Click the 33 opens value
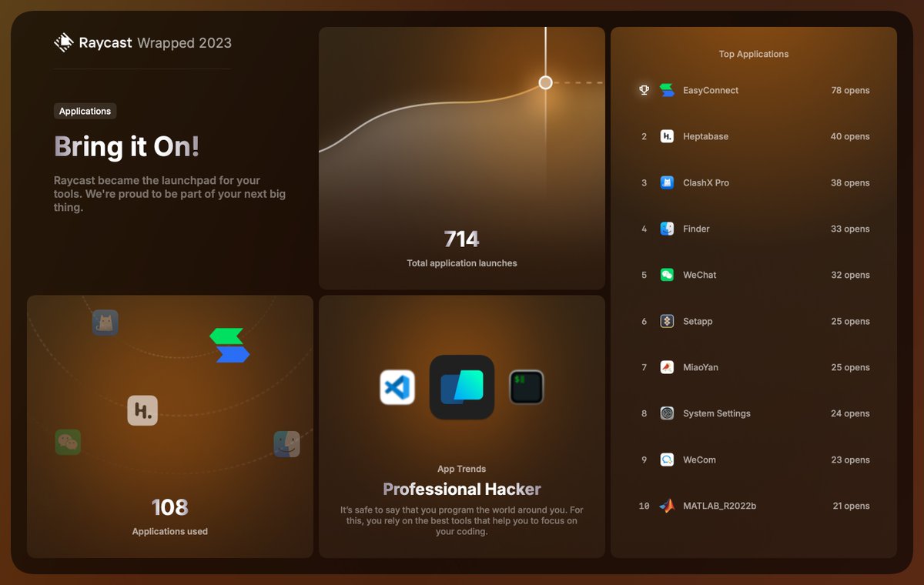Image resolution: width=924 pixels, height=585 pixels. (850, 229)
